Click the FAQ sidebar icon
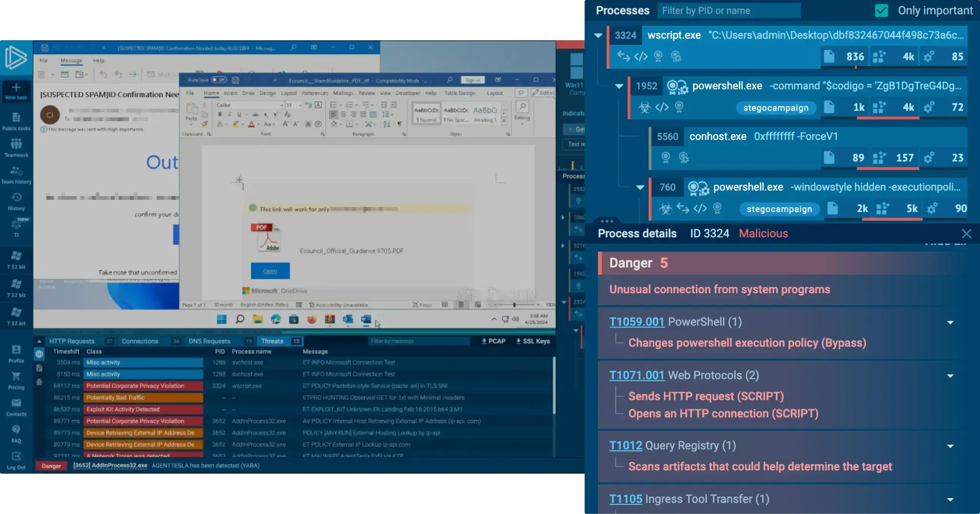The height and width of the screenshot is (514, 980). click(16, 430)
